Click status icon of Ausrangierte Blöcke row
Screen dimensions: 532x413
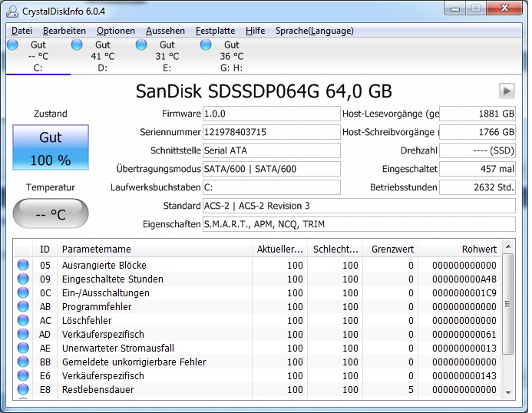[x=23, y=265]
